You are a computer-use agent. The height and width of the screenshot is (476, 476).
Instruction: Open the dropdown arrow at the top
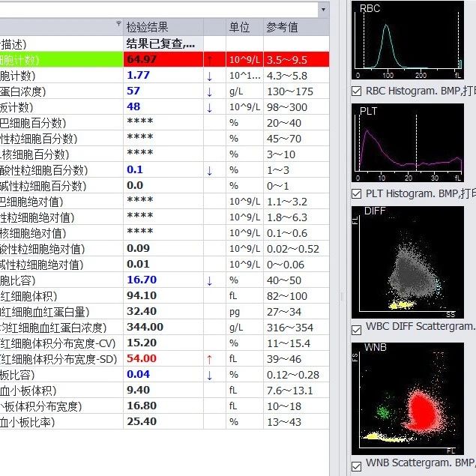coord(323,10)
